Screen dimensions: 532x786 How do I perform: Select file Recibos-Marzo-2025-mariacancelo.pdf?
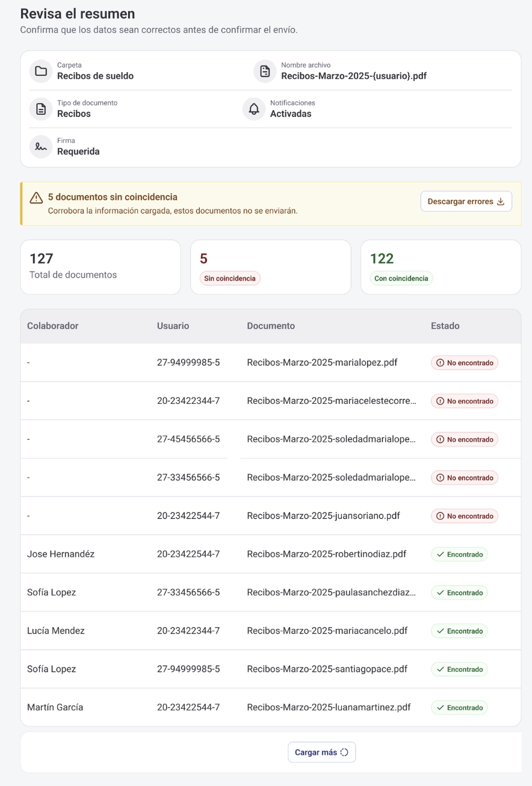coord(327,631)
